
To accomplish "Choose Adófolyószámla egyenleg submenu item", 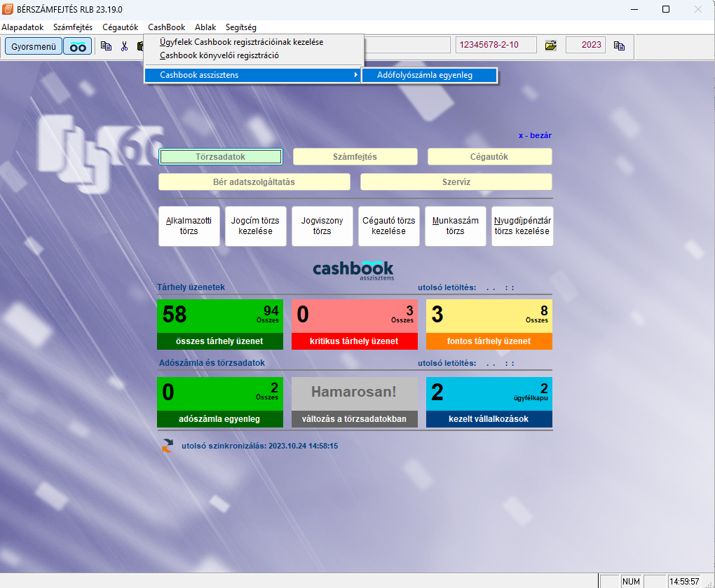I will tap(429, 75).
